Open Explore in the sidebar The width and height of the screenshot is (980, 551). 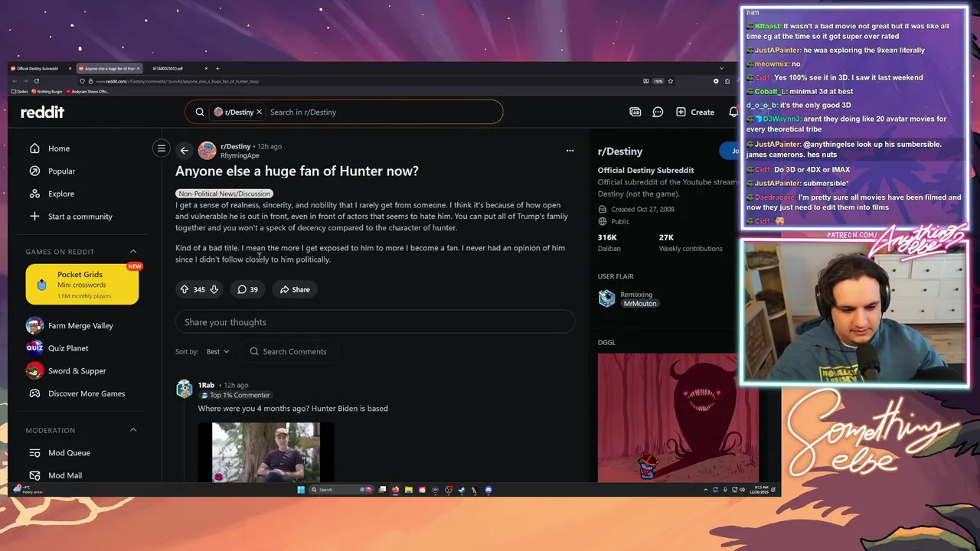[61, 194]
